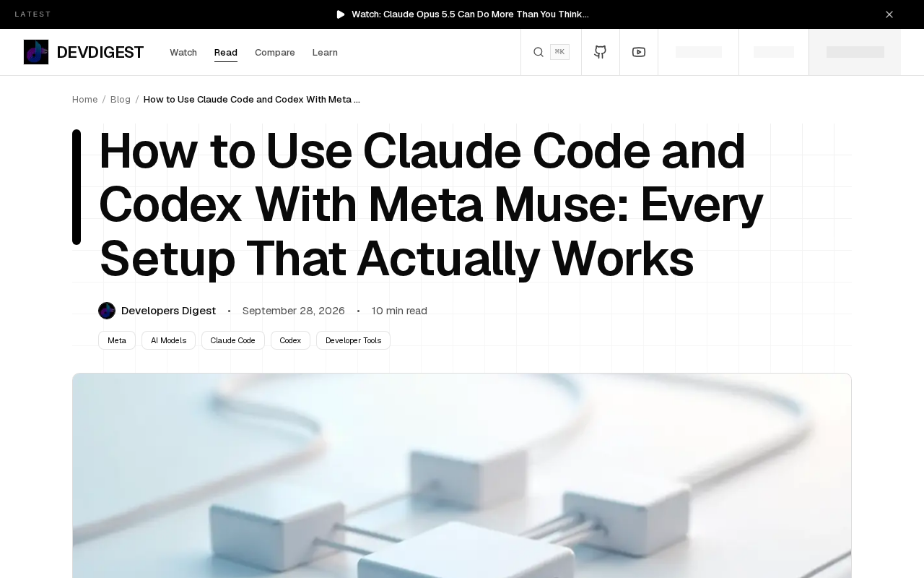The height and width of the screenshot is (578, 924).
Task: Click the DevDigest logo icon
Action: 36,52
